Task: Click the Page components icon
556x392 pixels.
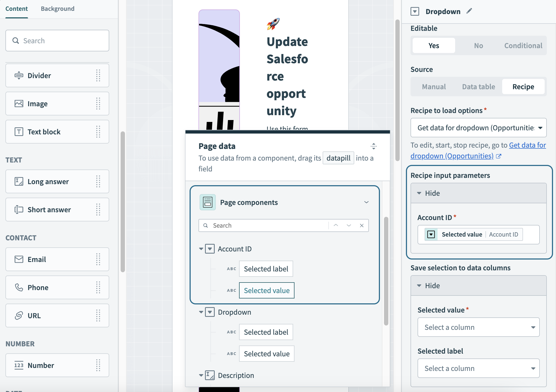Action: (208, 202)
